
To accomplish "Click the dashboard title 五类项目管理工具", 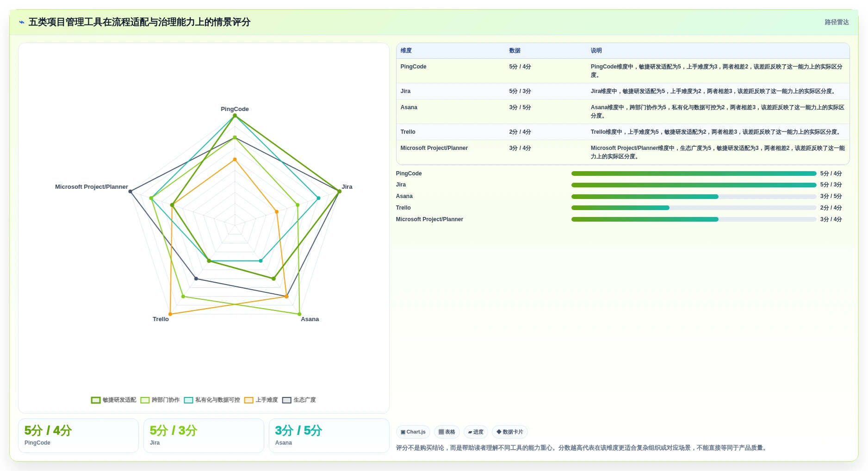I will point(139,22).
